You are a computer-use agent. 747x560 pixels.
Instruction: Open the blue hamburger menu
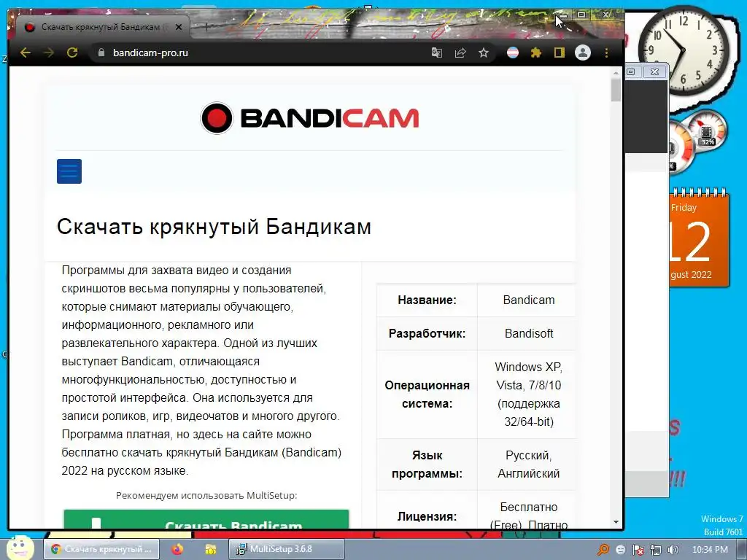(x=69, y=171)
